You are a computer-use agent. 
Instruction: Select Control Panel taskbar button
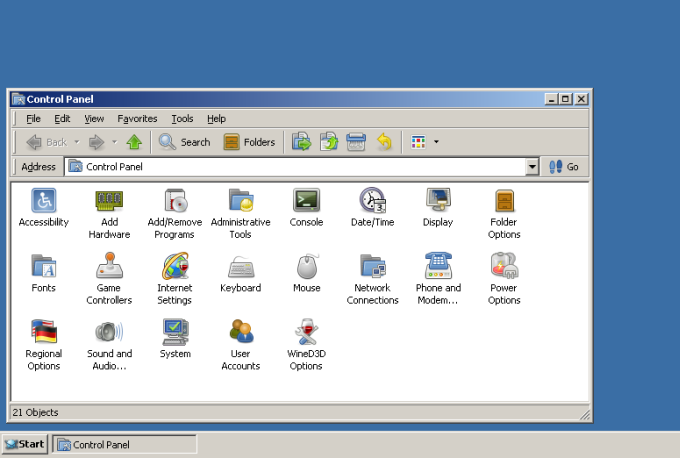tap(124, 445)
